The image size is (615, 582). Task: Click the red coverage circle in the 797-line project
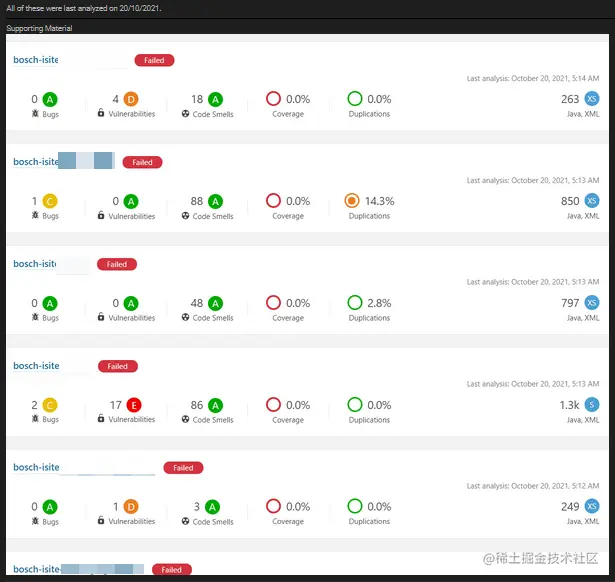[x=273, y=302]
